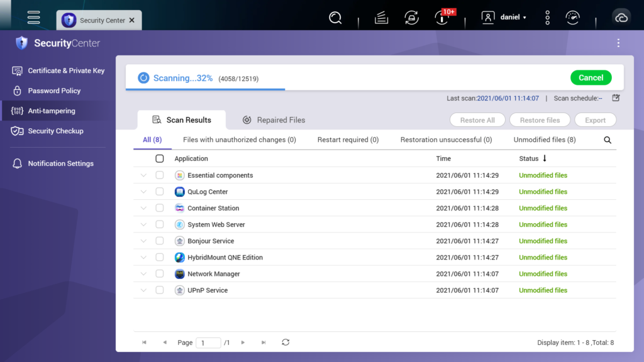Click the Unmodified files link for Network Manager

coord(543,273)
